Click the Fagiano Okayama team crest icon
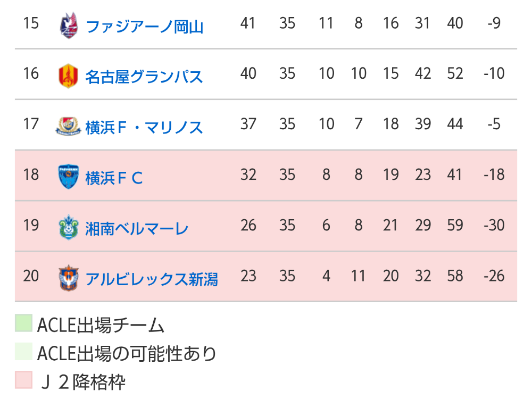 point(69,25)
